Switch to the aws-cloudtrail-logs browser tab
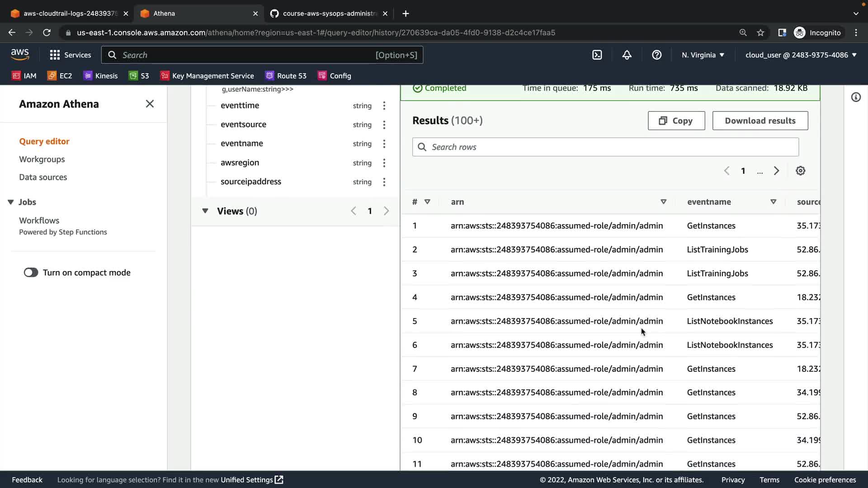Viewport: 868px width, 488px height. pyautogui.click(x=69, y=14)
